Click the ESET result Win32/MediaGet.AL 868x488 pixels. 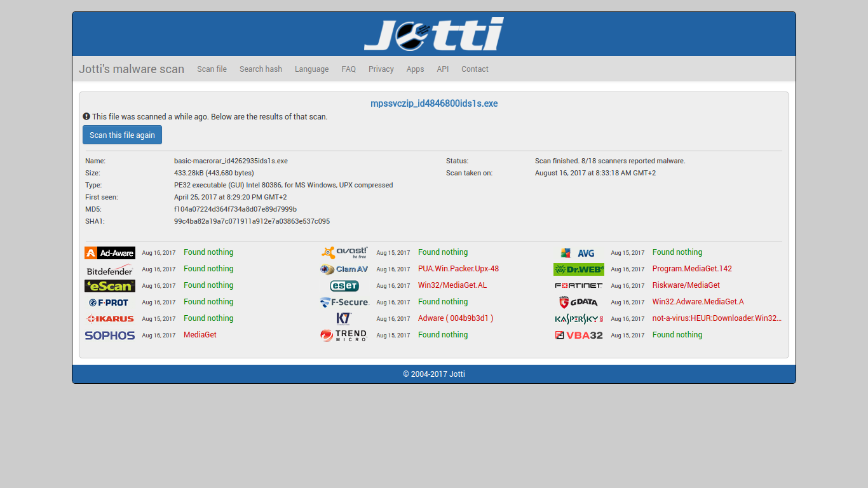(452, 285)
